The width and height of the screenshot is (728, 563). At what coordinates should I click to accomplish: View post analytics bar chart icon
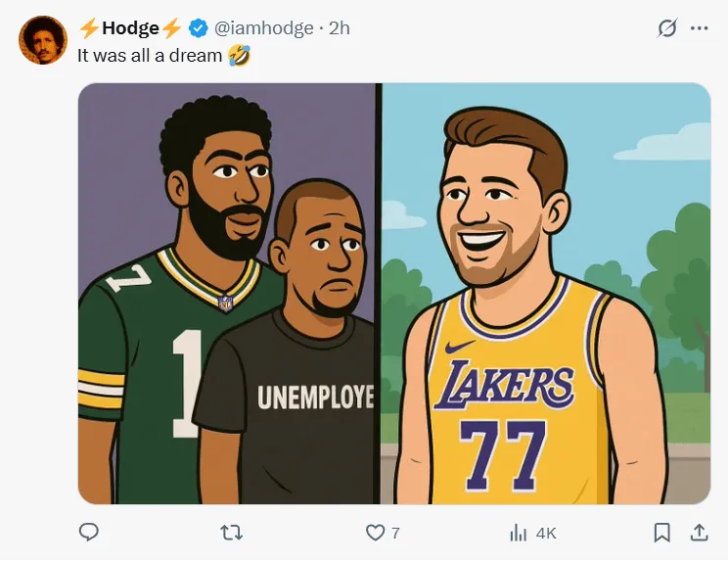click(x=519, y=533)
